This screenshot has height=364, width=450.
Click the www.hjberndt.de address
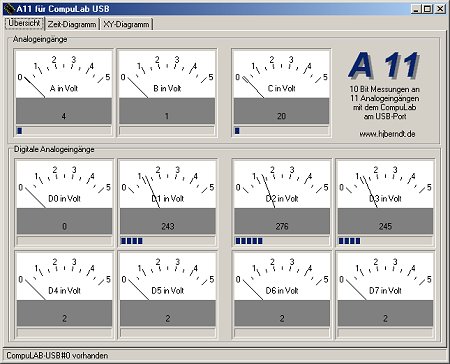pyautogui.click(x=387, y=134)
